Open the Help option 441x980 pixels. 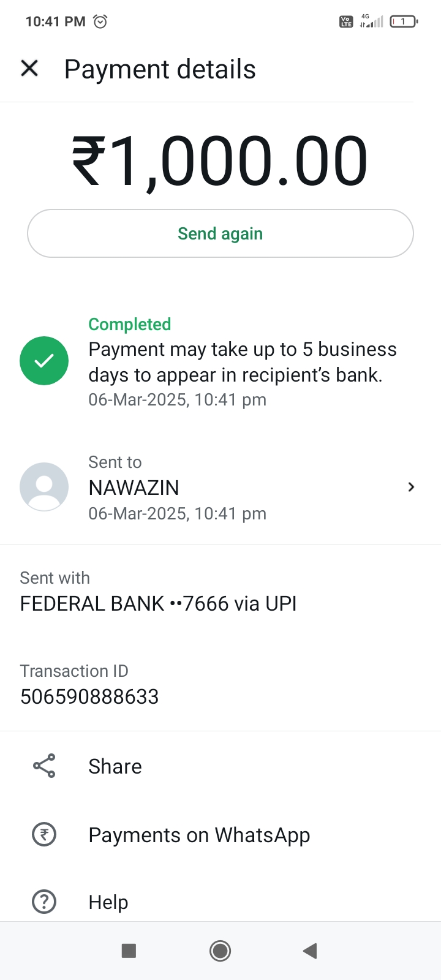tap(108, 902)
